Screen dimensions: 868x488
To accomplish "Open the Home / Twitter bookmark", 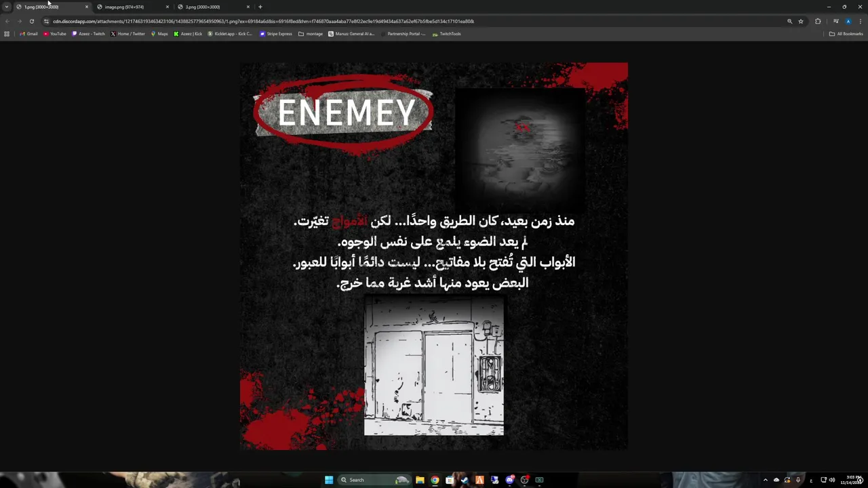I will (x=128, y=34).
